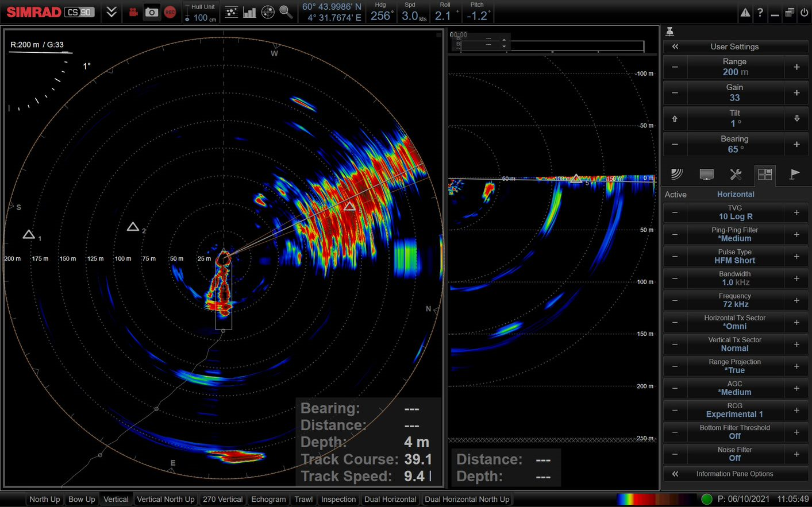Image resolution: width=812 pixels, height=507 pixels.
Task: Select the Dual Horizontal view mode
Action: tap(390, 499)
